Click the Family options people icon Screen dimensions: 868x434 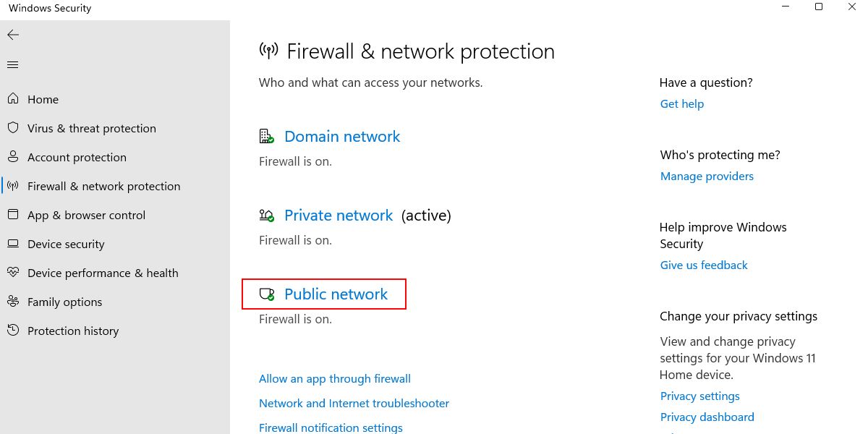pos(12,302)
